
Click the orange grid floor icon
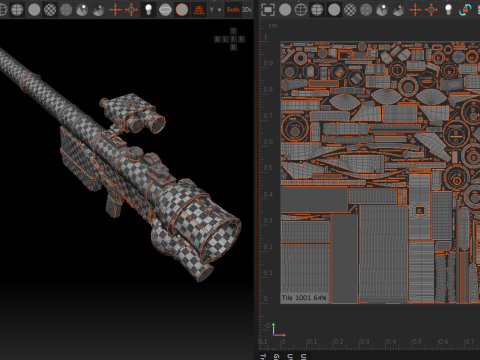(x=199, y=10)
